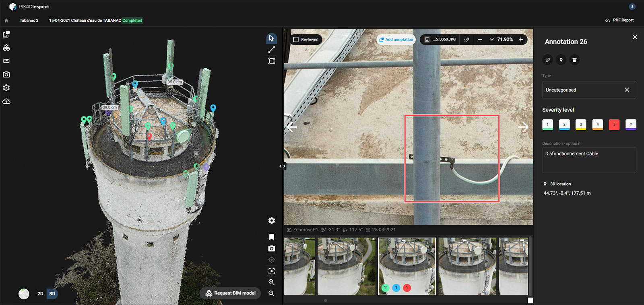Viewport: 644px width, 305px height.
Task: Generate the PDF Report
Action: 619,20
